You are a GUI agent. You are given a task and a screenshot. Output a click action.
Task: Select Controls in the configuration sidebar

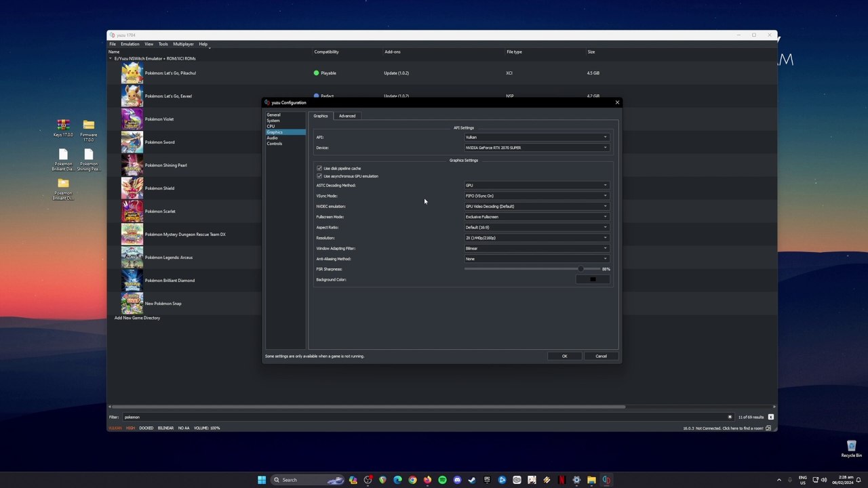point(275,144)
